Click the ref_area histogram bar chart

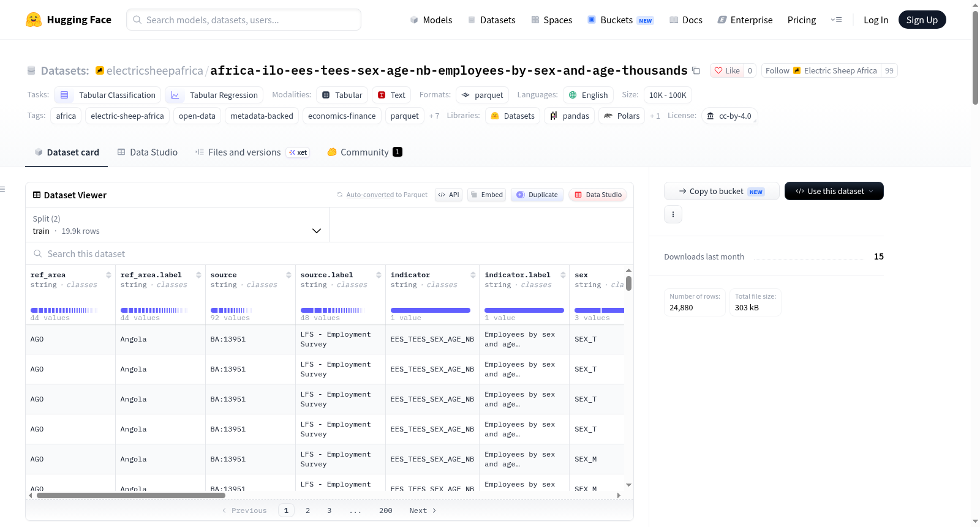pyautogui.click(x=64, y=310)
